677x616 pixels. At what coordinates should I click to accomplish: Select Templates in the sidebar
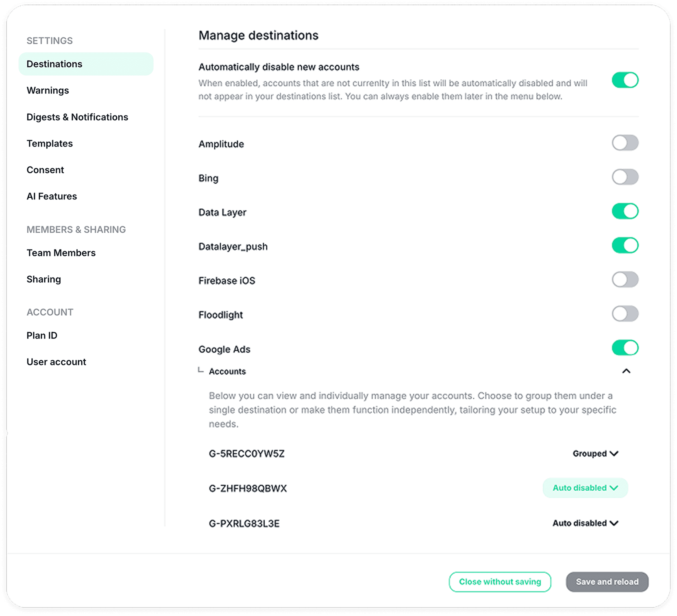point(50,144)
